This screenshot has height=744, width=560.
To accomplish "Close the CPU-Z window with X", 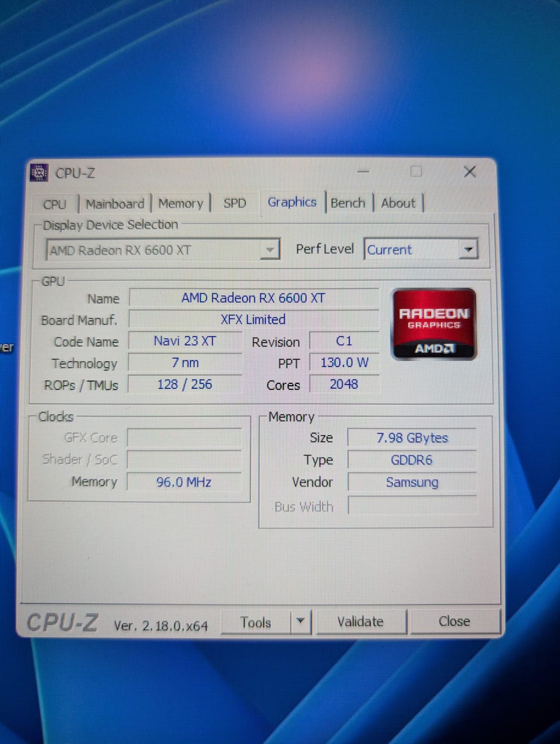I will click(x=470, y=172).
